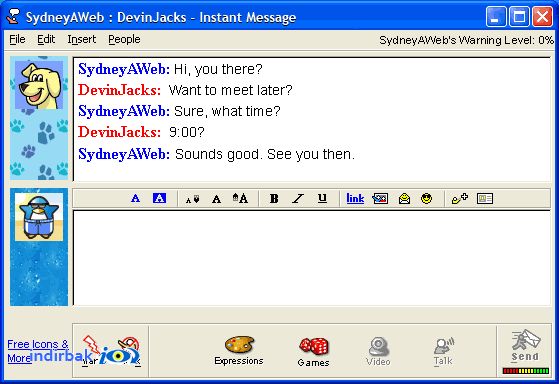Screen dimensions: 559x384
Task: Insert a hyperlink with the link button
Action: pyautogui.click(x=355, y=198)
